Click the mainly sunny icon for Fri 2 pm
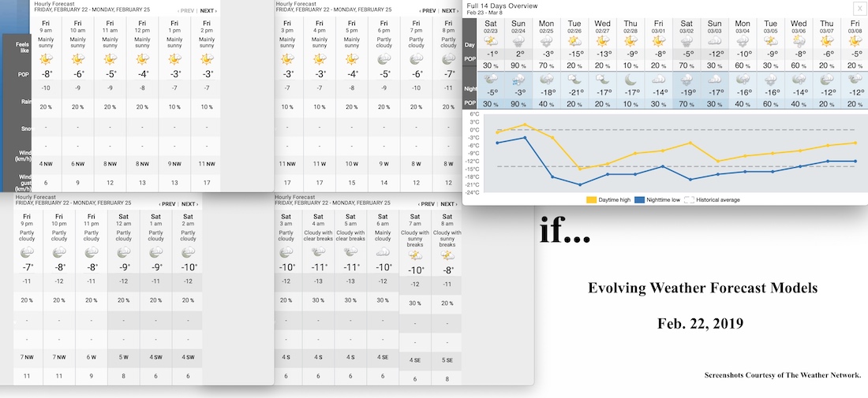This screenshot has width=868, height=398. click(207, 58)
